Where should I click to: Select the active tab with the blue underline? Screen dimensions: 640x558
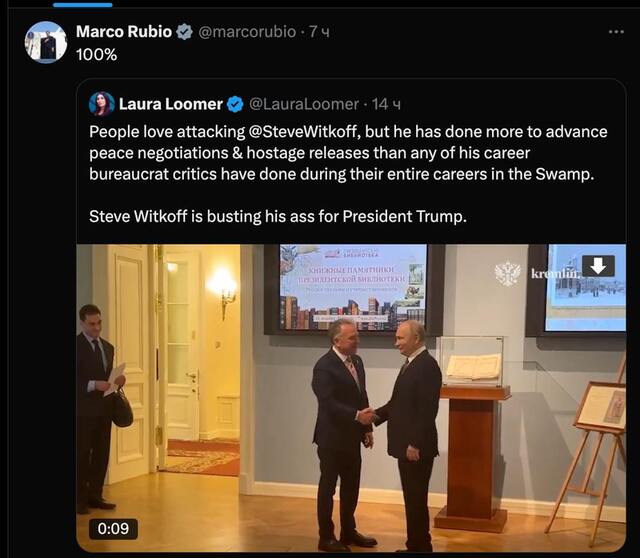(84, 5)
